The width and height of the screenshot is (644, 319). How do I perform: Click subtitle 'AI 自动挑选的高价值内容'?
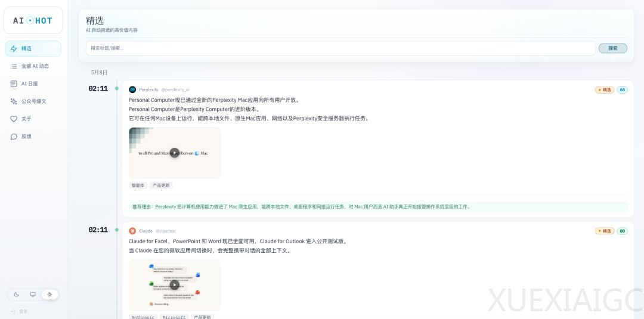tap(112, 30)
